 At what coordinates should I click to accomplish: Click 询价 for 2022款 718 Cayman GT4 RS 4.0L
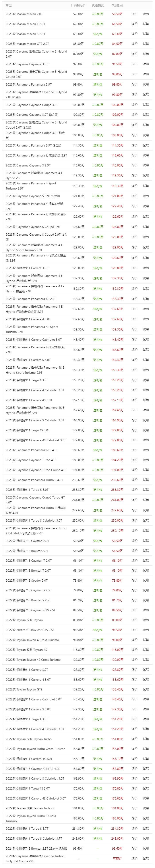pos(134,769)
